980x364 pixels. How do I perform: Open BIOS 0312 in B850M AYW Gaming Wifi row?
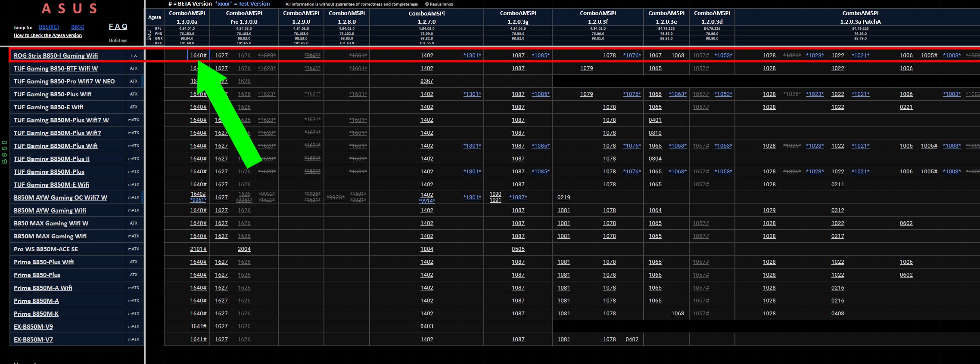(837, 210)
